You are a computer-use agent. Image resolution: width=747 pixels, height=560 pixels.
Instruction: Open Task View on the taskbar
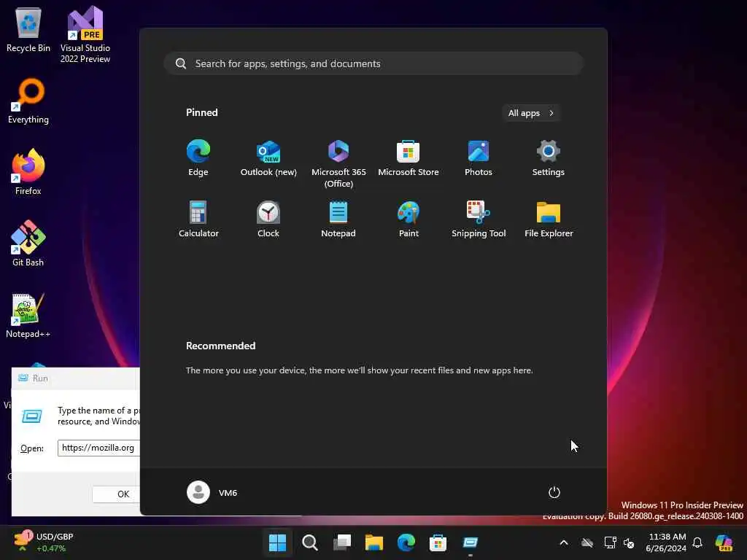(x=342, y=542)
